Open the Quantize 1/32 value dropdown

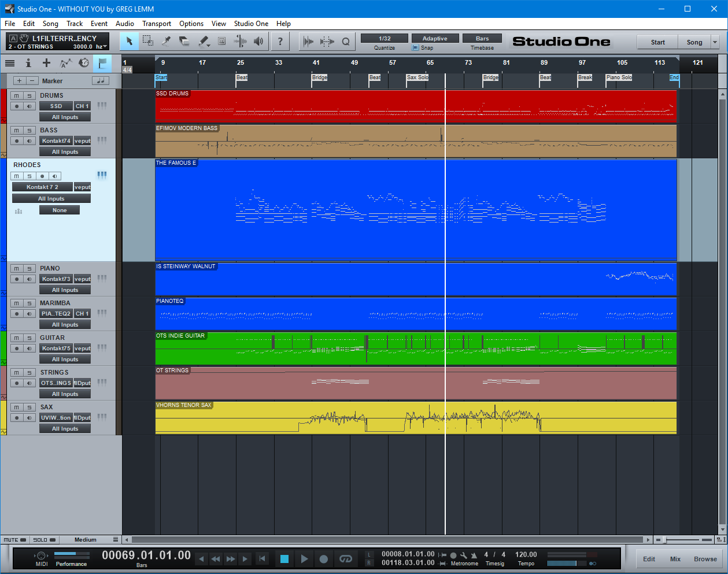(x=385, y=39)
